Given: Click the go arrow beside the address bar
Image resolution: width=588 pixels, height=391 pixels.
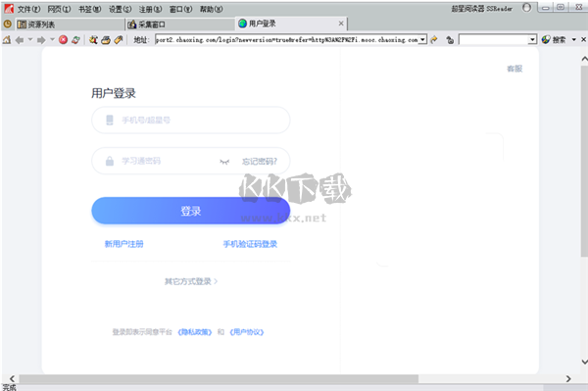Looking at the screenshot, I should [x=434, y=40].
